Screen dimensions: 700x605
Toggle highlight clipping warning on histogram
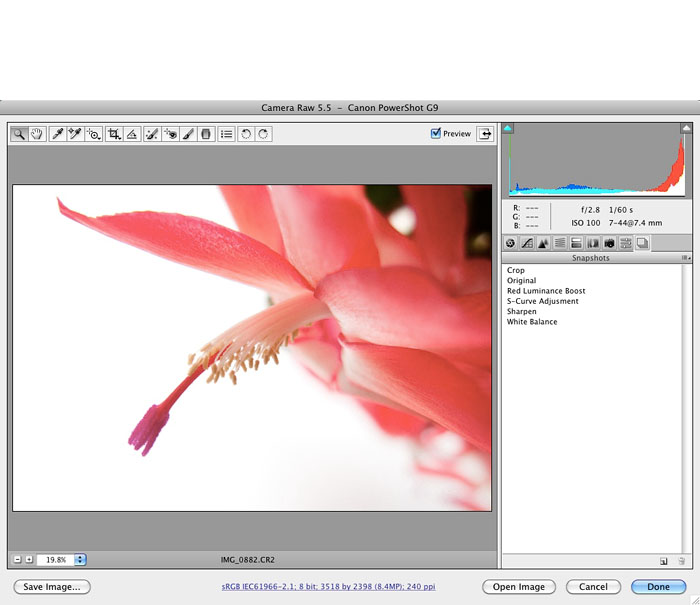coord(686,128)
